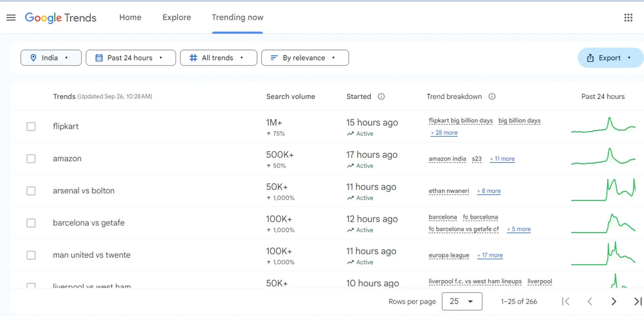View the flipkart past 24 hours sparkline
This screenshot has height=316, width=644.
[x=603, y=126]
